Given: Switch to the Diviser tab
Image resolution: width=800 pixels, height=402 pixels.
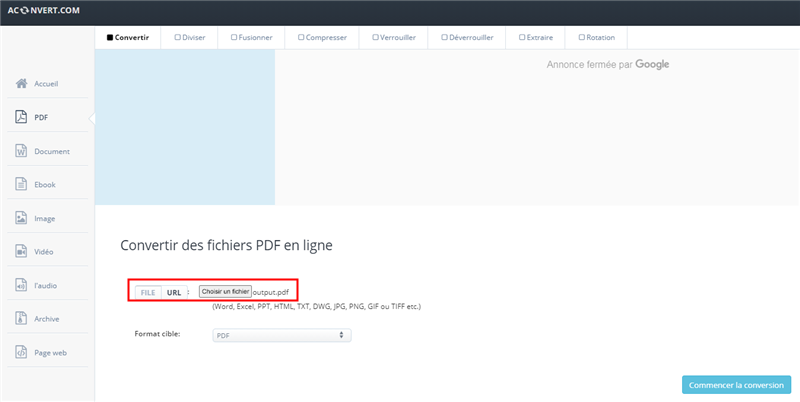Looking at the screenshot, I should (x=189, y=37).
